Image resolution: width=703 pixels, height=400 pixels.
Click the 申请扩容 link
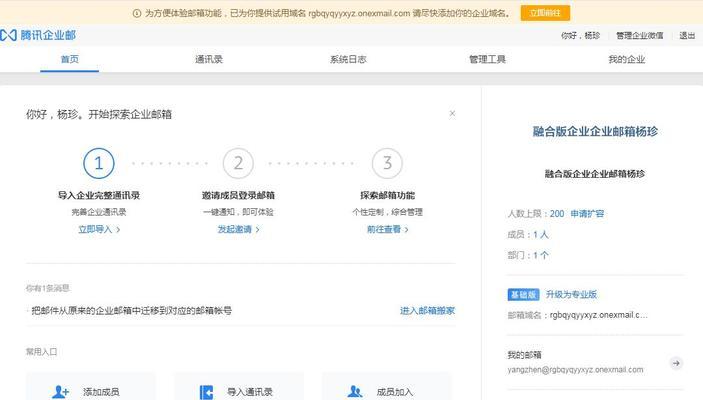[x=587, y=213]
